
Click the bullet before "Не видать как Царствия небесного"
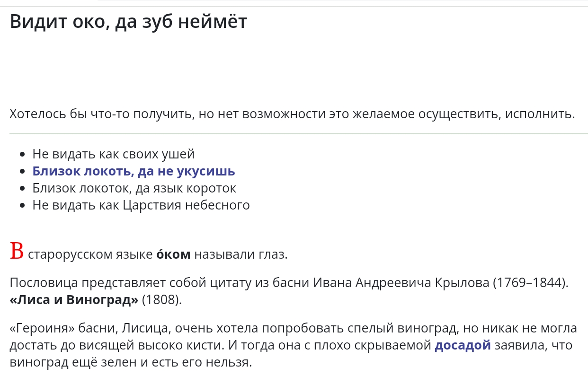pyautogui.click(x=22, y=206)
